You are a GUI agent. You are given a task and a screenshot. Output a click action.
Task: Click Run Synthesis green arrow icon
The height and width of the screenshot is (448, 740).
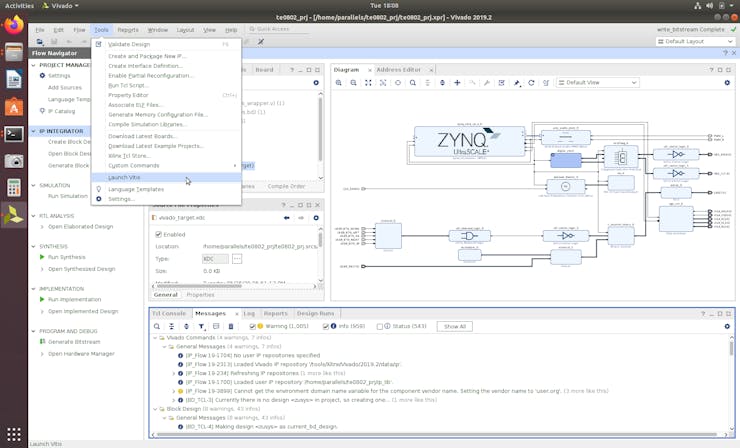click(41, 257)
